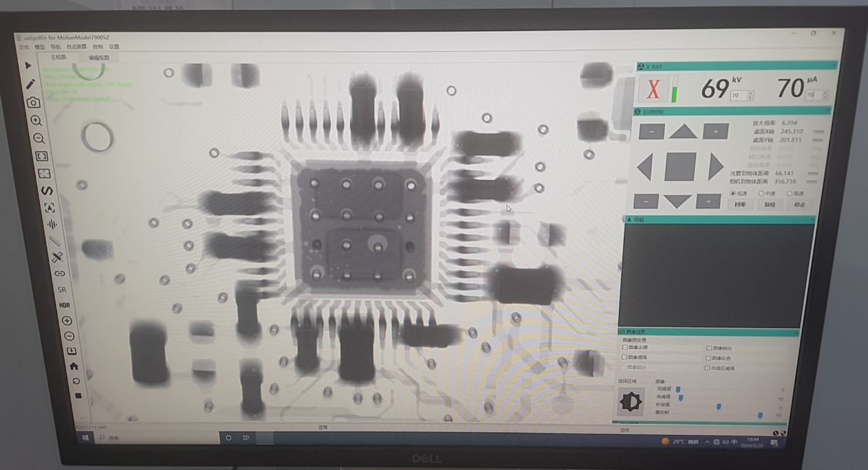Viewport: 868px width, 470px height.
Task: Click the save-to-tray icon above Home
Action: pyautogui.click(x=72, y=351)
